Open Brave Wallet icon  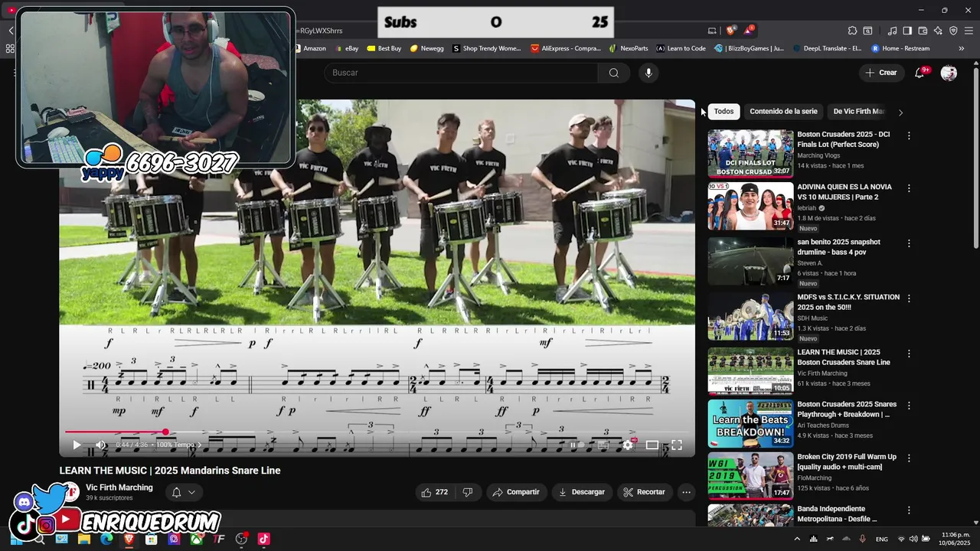pyautogui.click(x=923, y=31)
